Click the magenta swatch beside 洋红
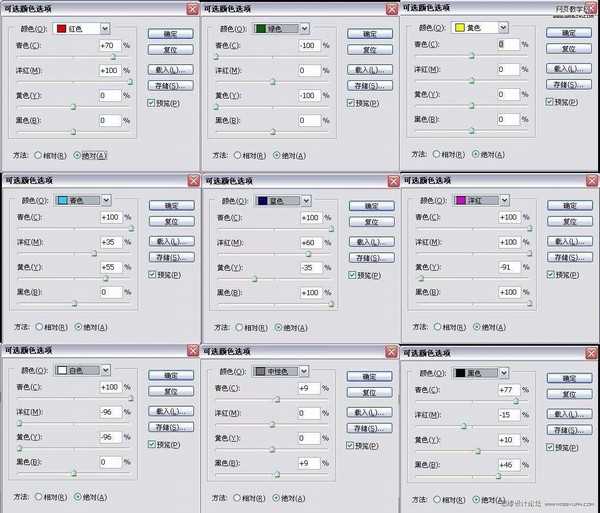Screen dimensions: 600x513 tap(461, 200)
